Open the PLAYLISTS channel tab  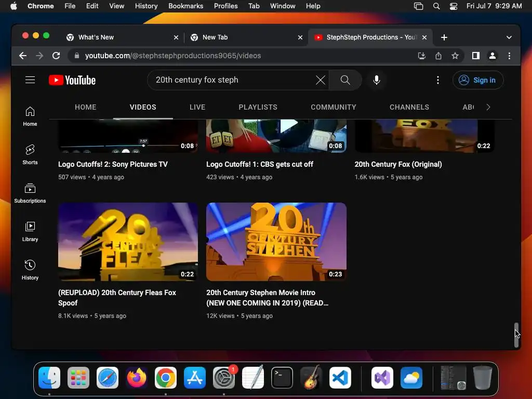click(258, 107)
